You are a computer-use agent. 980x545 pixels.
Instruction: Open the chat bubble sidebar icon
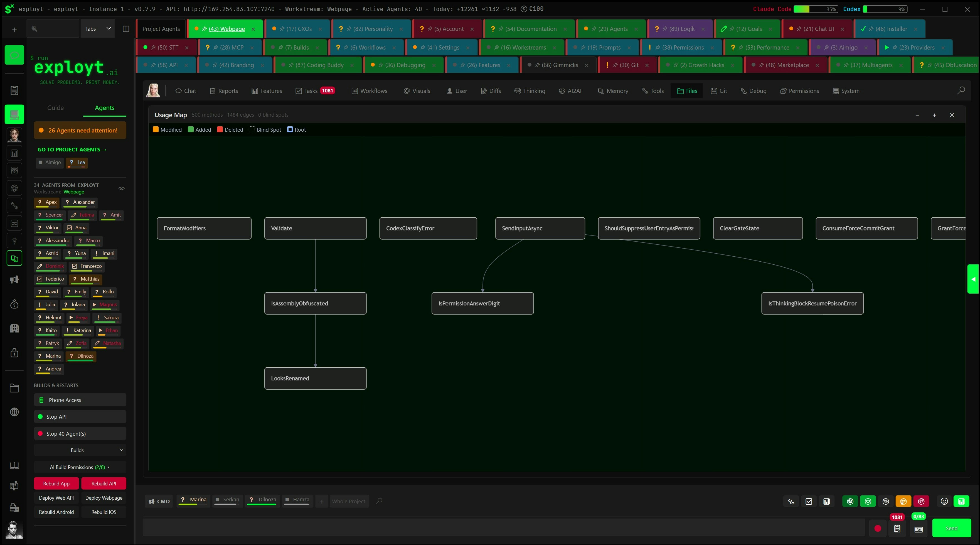point(14,55)
